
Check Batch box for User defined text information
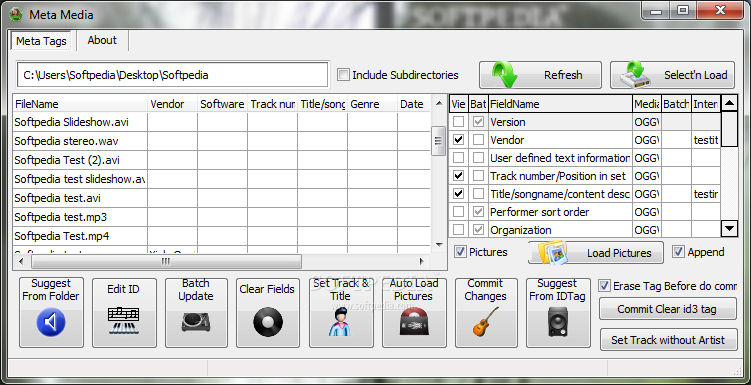point(478,158)
